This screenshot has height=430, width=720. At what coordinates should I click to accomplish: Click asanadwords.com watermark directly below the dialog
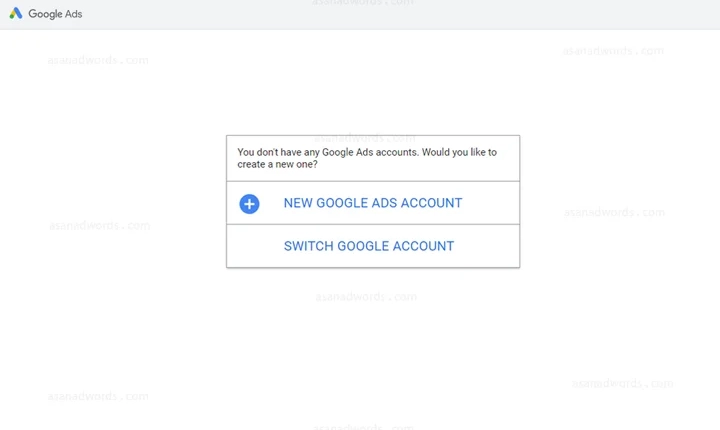coord(366,297)
